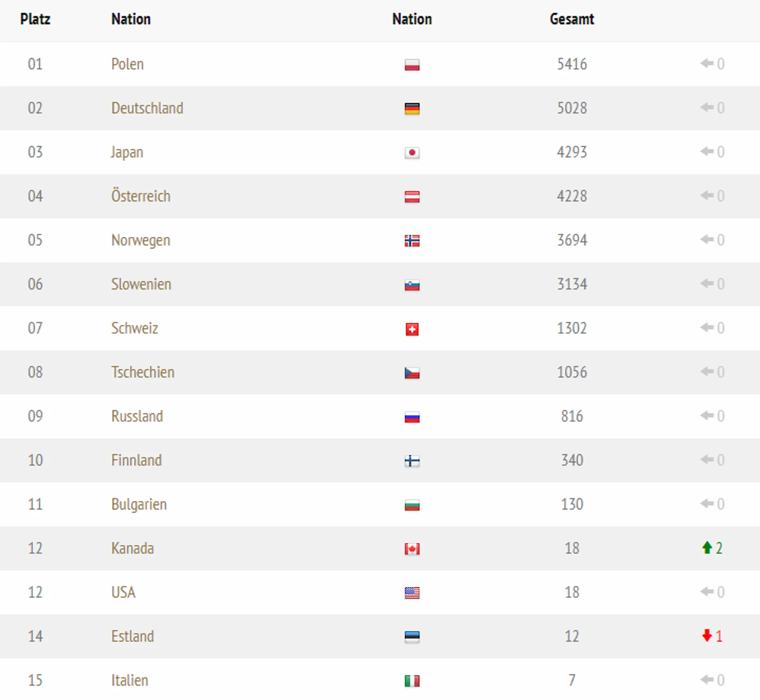Screen dimensions: 760x700
Task: Open the Österreich nation link
Action: point(141,196)
